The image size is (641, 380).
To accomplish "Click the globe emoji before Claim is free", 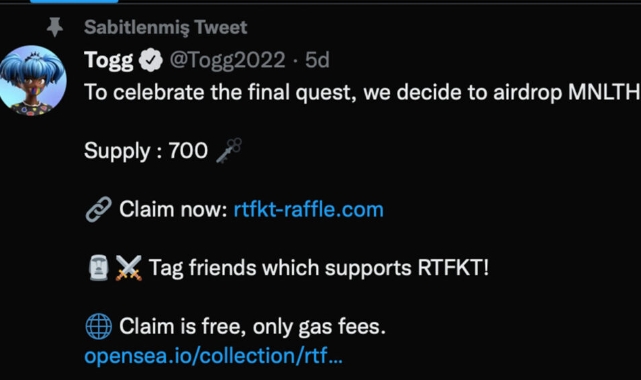I will pyautogui.click(x=99, y=326).
